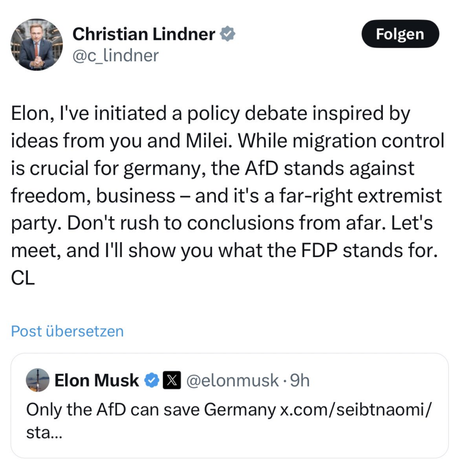Open the Christian Lindner display name
Screen dimensions: 459x476
(x=144, y=33)
